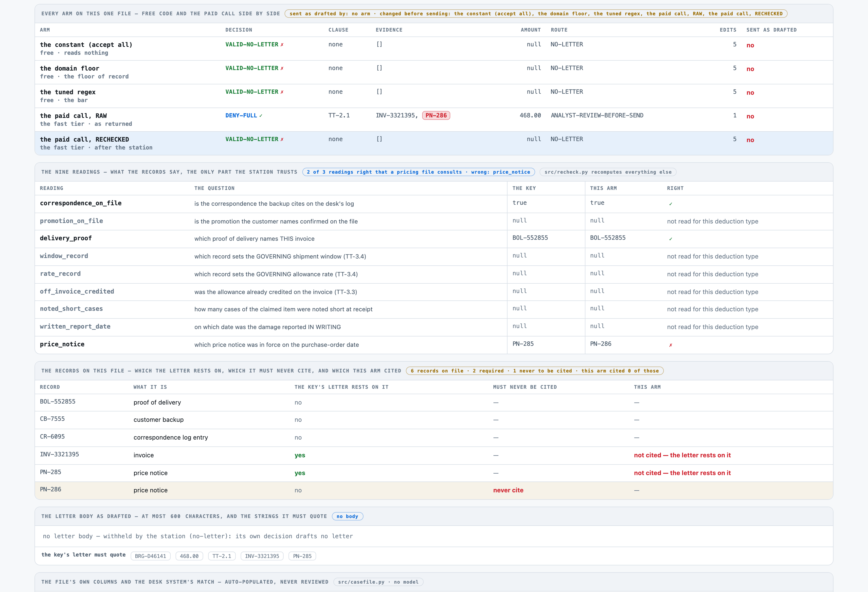Click the ANALYST-REVIEW-BEFORE-SEND route value

point(597,115)
